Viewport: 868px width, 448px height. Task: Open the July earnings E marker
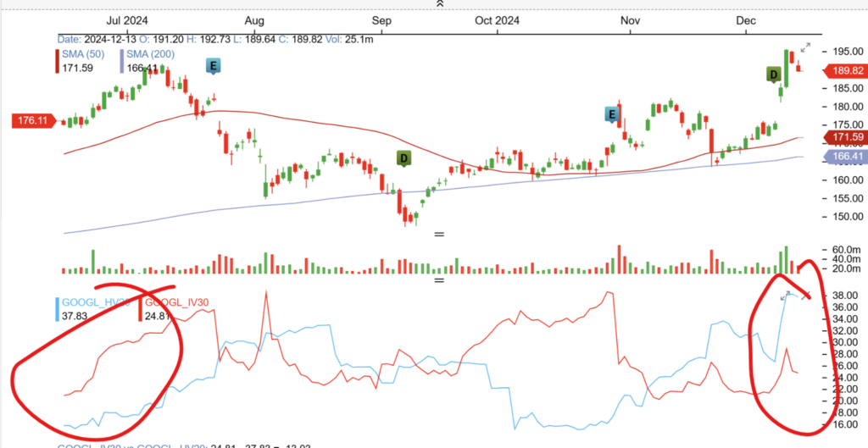(214, 66)
